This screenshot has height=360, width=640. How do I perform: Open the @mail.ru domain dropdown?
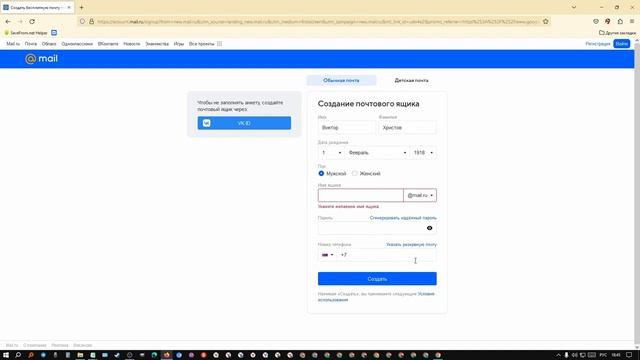point(420,195)
